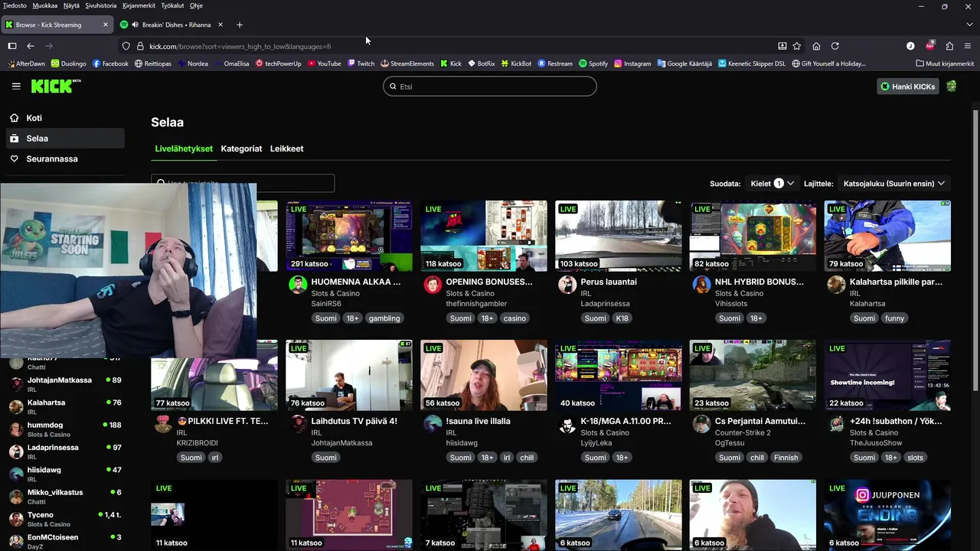Click Vihisslots channel avatar
The width and height of the screenshot is (980, 551).
tap(701, 285)
